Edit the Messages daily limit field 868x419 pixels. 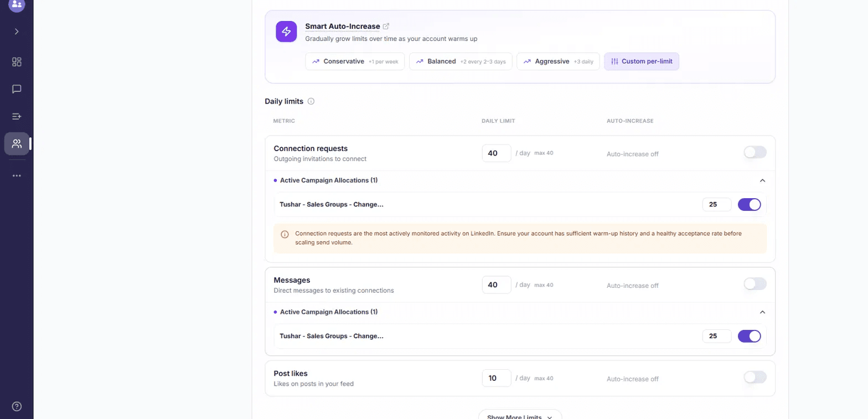point(497,285)
